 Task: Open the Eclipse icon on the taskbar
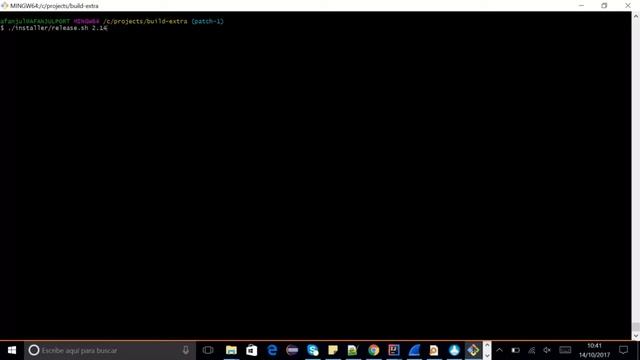point(292,350)
